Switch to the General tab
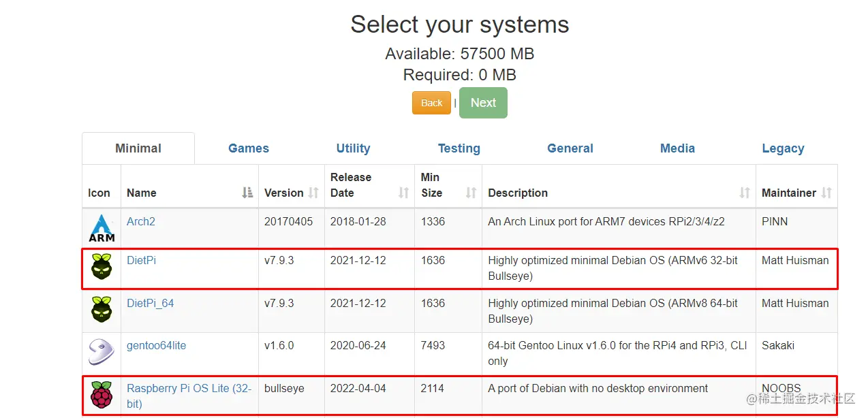This screenshot has width=868, height=418. pyautogui.click(x=570, y=148)
